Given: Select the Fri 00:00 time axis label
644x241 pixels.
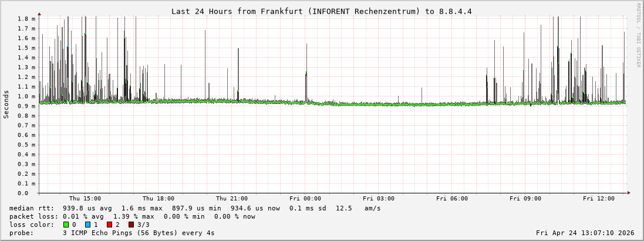Looking at the screenshot, I should [305, 199].
